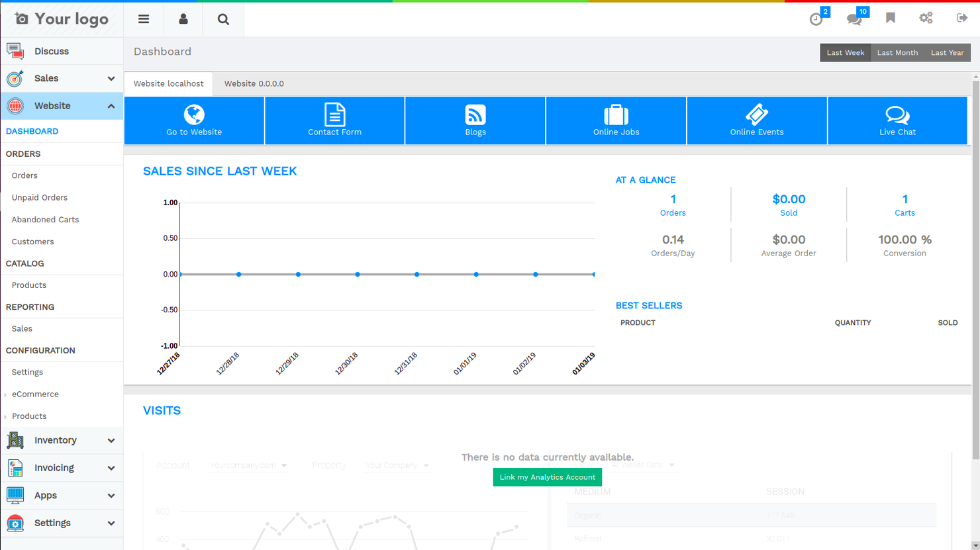Switch dashboard range to Last Month

click(897, 52)
